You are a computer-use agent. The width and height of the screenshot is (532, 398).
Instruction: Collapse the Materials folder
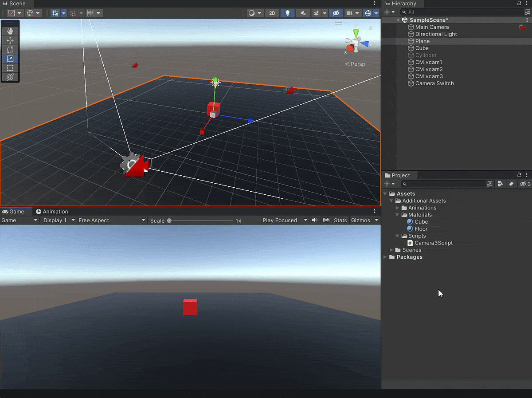(398, 215)
